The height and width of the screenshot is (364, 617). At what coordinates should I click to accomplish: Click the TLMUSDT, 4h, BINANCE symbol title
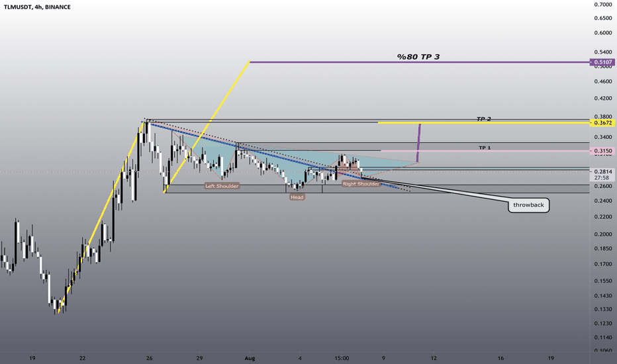[37, 7]
